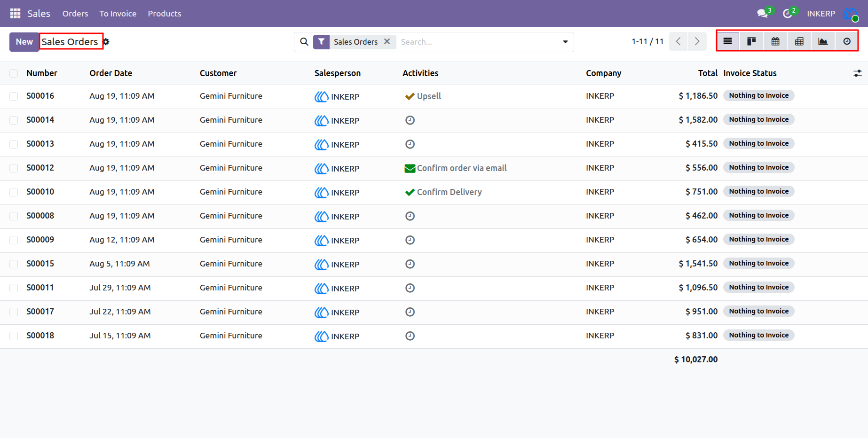Switch to graph view
Screen dimensions: 868x438
pyautogui.click(x=823, y=41)
